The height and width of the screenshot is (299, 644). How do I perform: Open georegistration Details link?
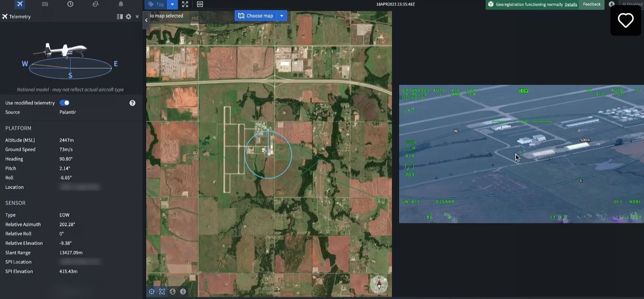(571, 4)
